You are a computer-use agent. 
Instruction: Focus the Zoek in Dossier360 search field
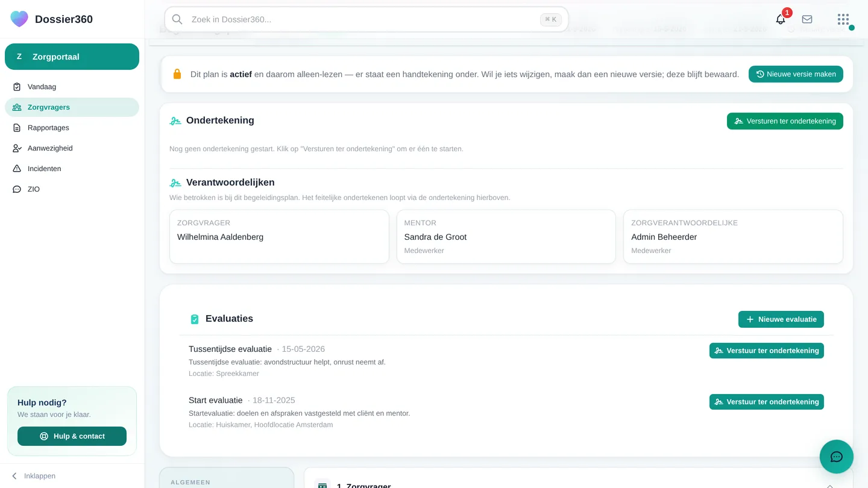[366, 19]
